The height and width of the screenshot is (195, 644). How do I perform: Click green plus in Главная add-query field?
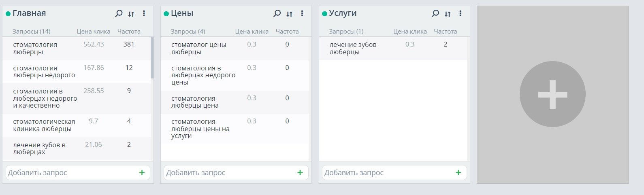pos(142,173)
